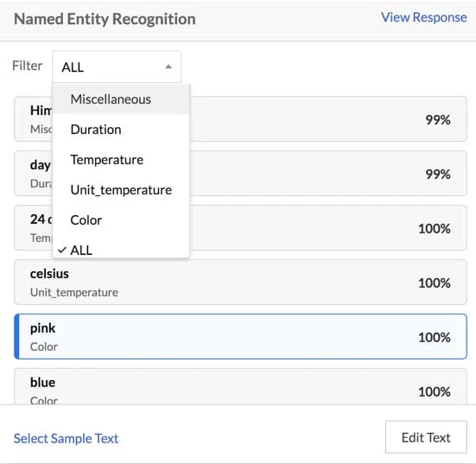Collapse the Filter combo box showing ALL
Viewport: 476px width, 464px height.
(117, 67)
